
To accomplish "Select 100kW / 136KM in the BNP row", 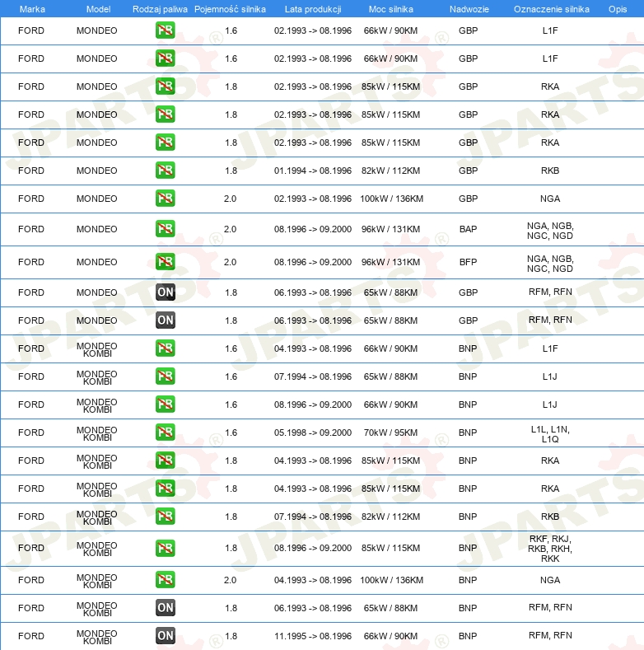I will pos(392,580).
